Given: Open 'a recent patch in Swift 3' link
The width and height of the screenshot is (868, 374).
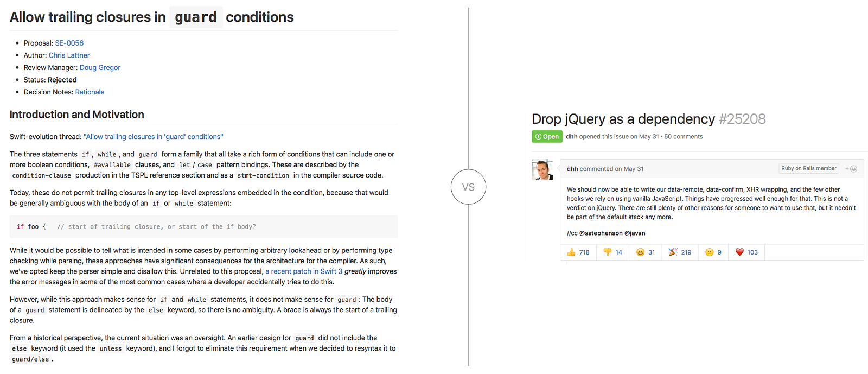Looking at the screenshot, I should (304, 271).
